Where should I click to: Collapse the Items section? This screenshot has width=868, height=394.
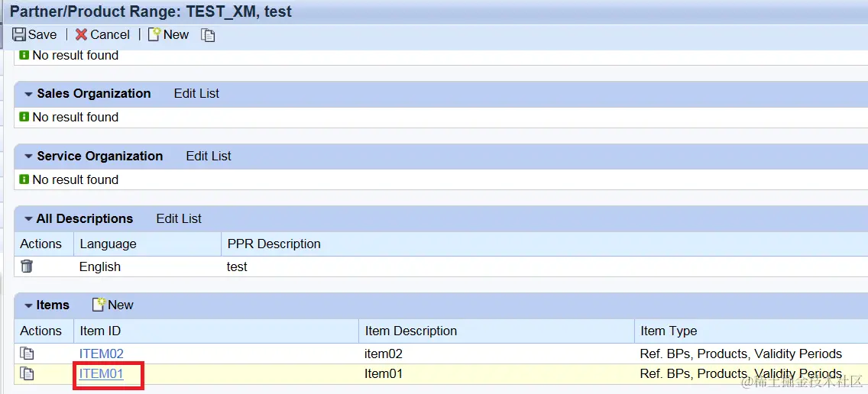coord(29,305)
